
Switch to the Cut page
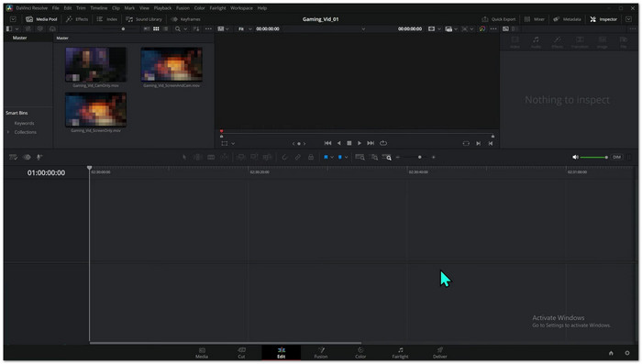click(241, 353)
